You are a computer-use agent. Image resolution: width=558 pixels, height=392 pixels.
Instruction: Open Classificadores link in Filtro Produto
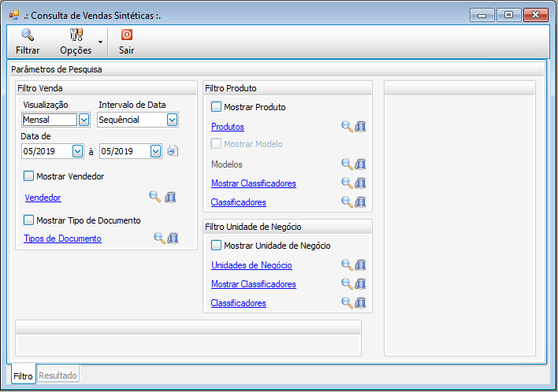point(239,202)
